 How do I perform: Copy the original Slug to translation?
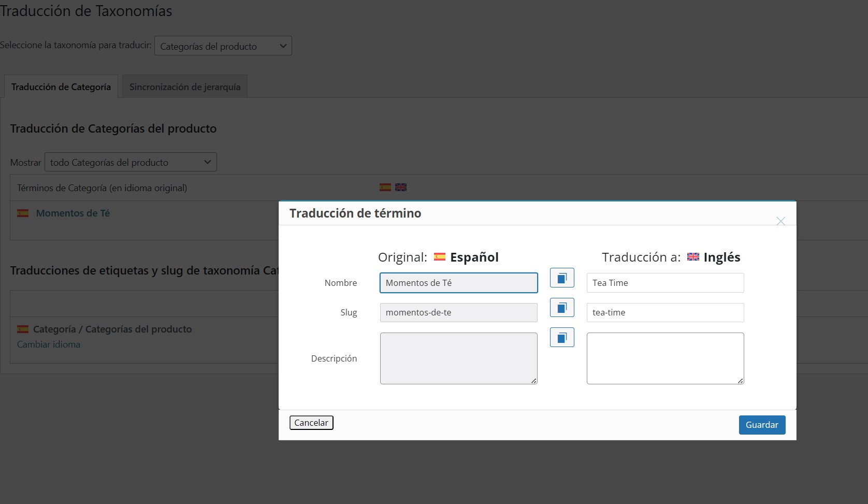click(562, 308)
